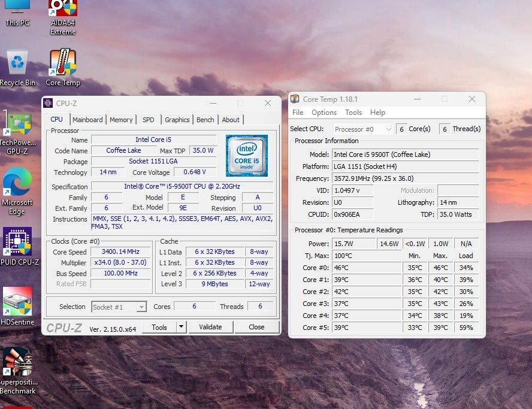The height and width of the screenshot is (409, 532).
Task: Click the Frequency field 3572.91MHz in Core Temp
Action: pos(405,178)
